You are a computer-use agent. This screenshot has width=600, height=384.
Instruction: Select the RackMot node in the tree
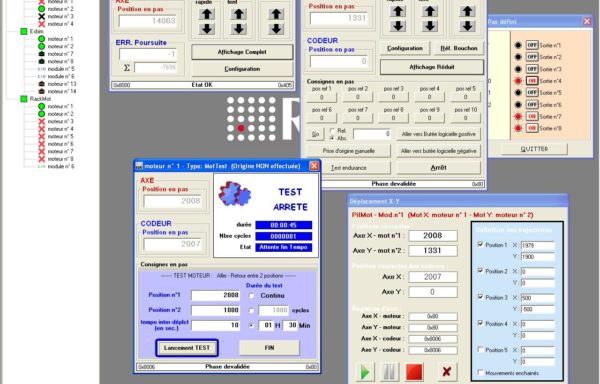(40, 99)
